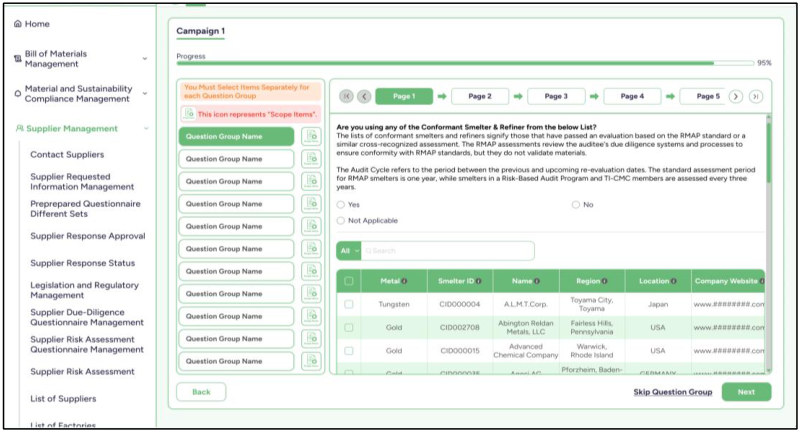This screenshot has width=801, height=433.
Task: Click the green Next button
Action: point(746,392)
